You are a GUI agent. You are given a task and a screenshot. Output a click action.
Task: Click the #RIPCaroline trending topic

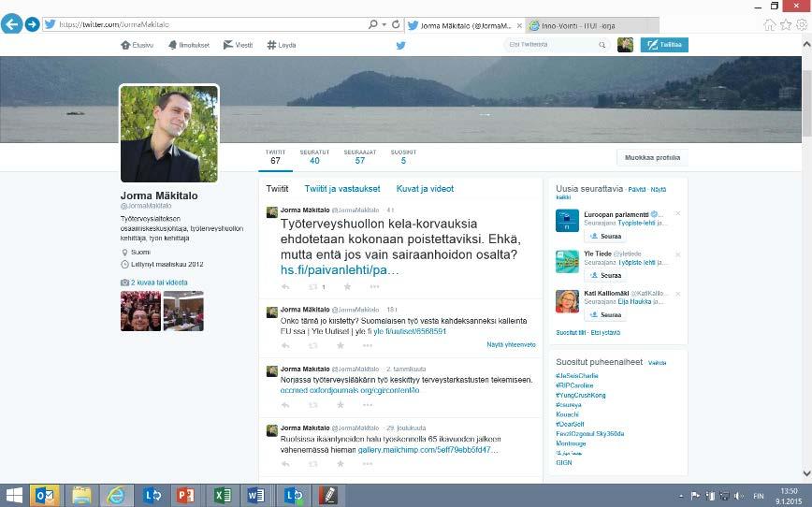click(x=574, y=385)
